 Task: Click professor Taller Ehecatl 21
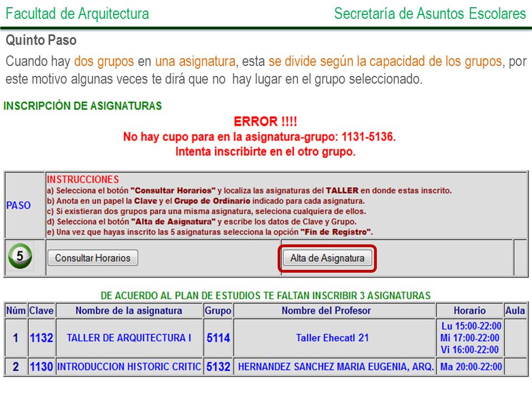coord(332,337)
